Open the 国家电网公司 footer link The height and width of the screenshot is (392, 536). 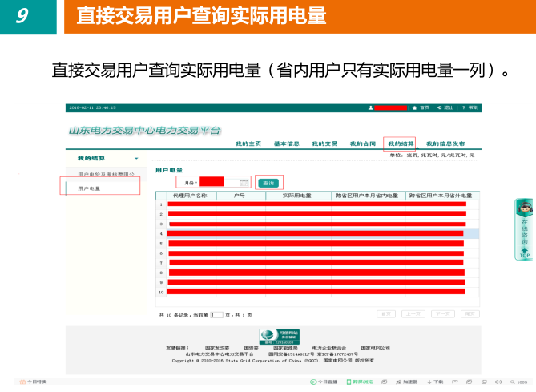[375, 348]
